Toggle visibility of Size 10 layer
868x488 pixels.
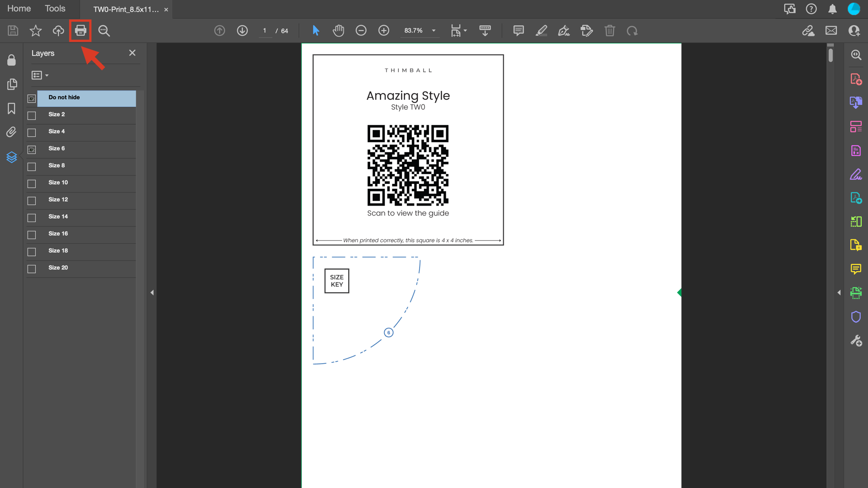coord(32,184)
